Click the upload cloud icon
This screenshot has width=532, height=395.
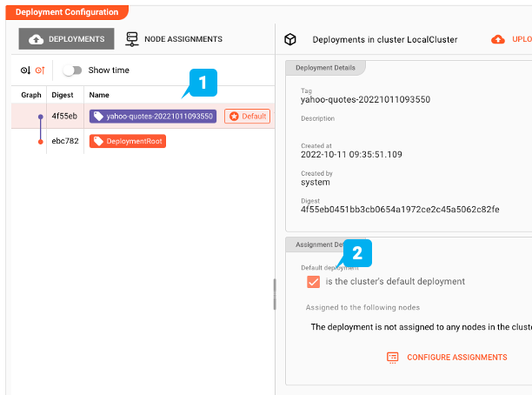click(x=498, y=40)
